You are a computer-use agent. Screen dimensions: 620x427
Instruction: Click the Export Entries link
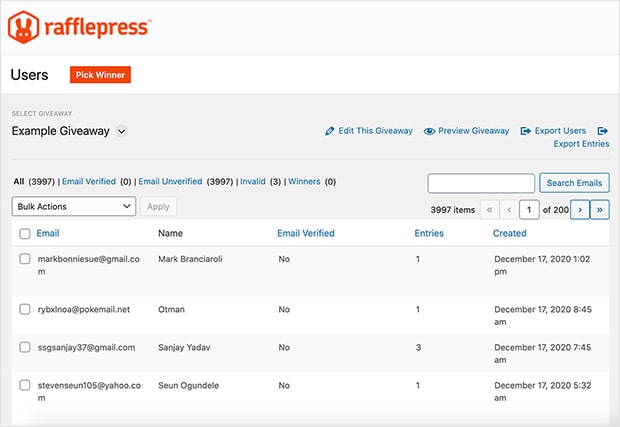coord(581,144)
